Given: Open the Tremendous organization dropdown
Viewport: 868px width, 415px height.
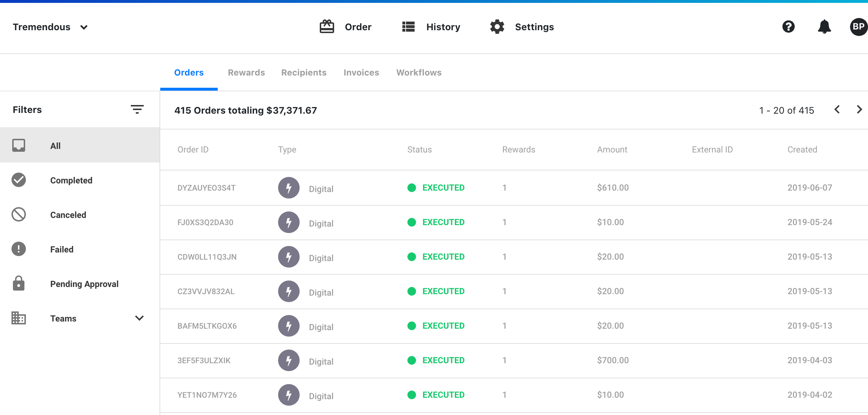Looking at the screenshot, I should point(50,27).
